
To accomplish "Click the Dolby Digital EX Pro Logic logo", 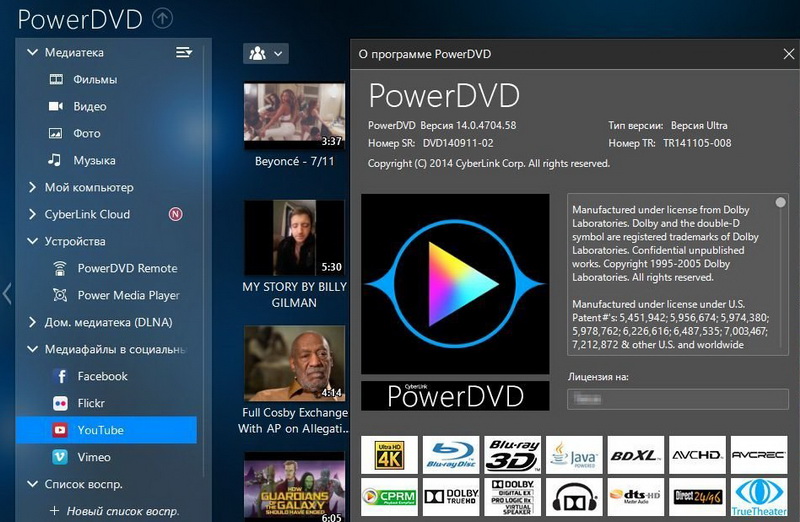I will click(x=512, y=497).
